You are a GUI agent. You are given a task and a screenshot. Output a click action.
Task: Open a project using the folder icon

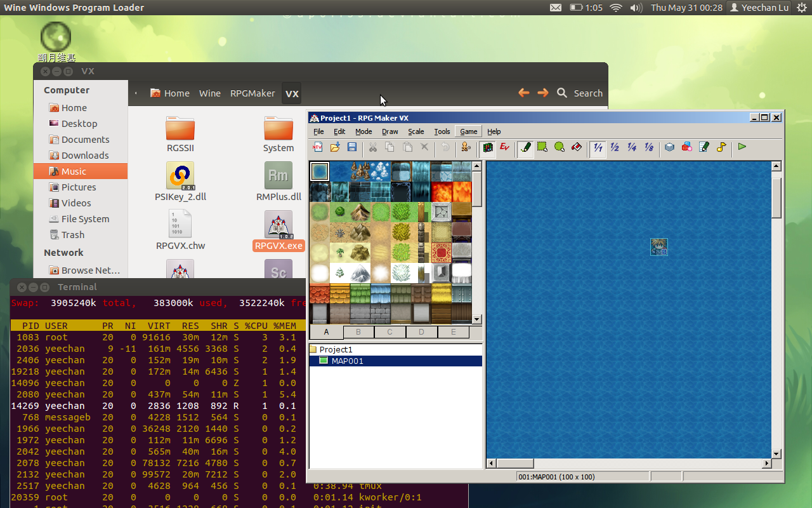(x=335, y=147)
